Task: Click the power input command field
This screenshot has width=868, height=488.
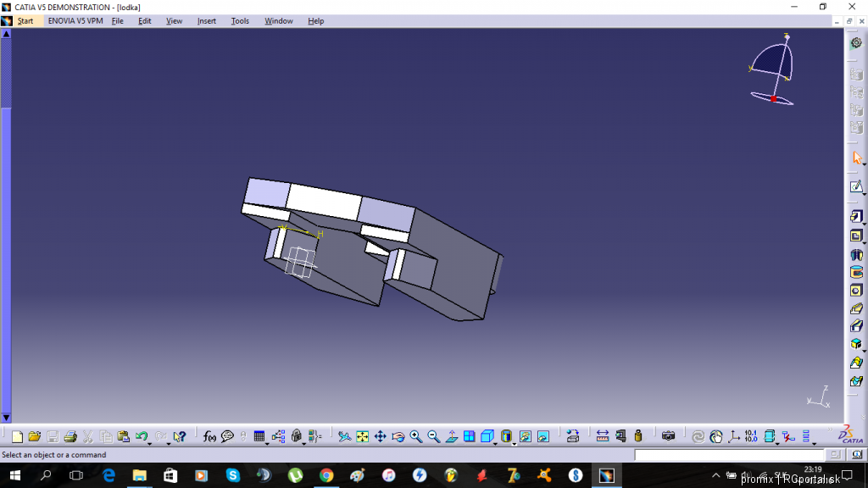Action: click(x=730, y=455)
